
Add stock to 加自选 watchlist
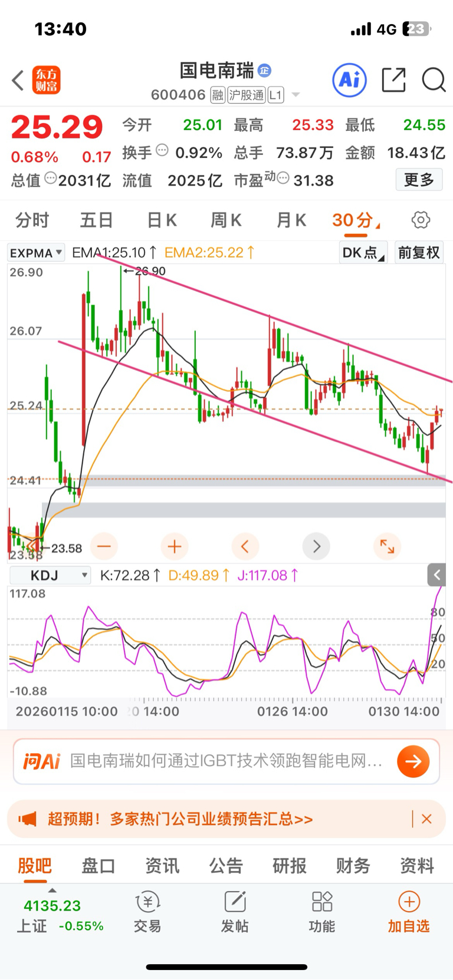[409, 912]
